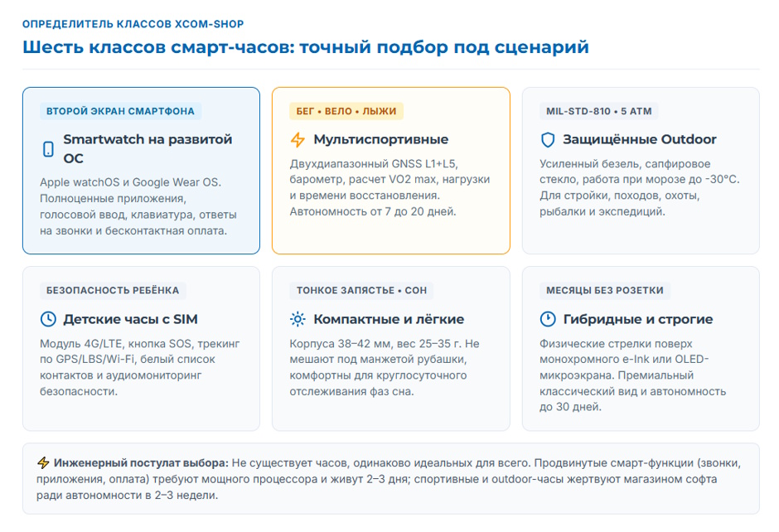Click the ОПРЕДЕЛИТЕЛЬ КЛАССОВ XCOM-SHOP label

(x=133, y=24)
